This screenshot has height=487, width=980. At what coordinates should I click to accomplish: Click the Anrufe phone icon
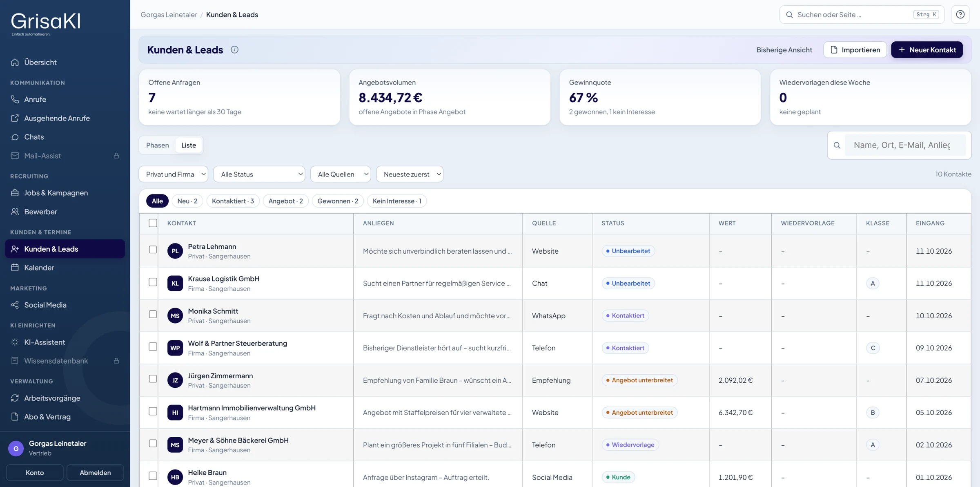point(15,99)
